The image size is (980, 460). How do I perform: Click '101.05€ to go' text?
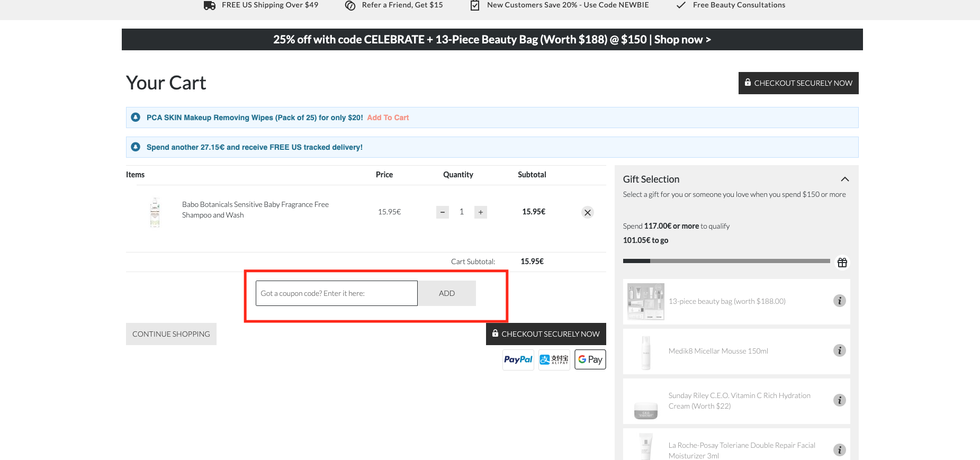(x=645, y=240)
